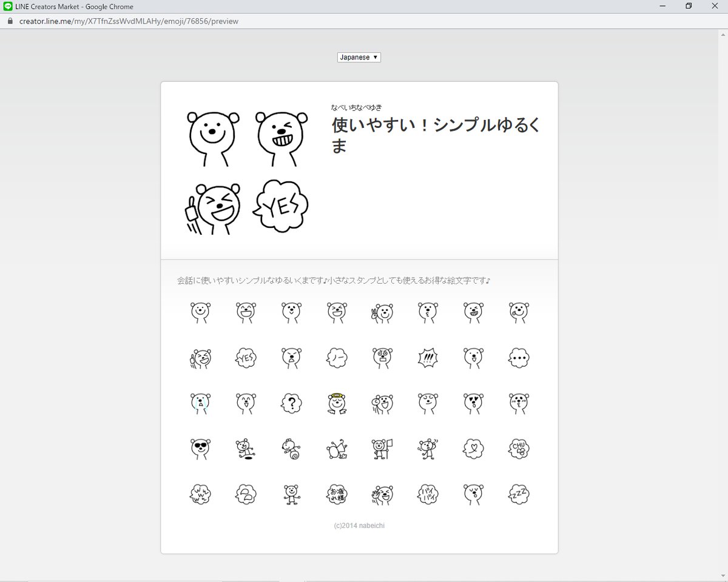Image resolution: width=728 pixels, height=582 pixels.
Task: Select the calm closed-eyes bear emoji
Action: point(428,403)
